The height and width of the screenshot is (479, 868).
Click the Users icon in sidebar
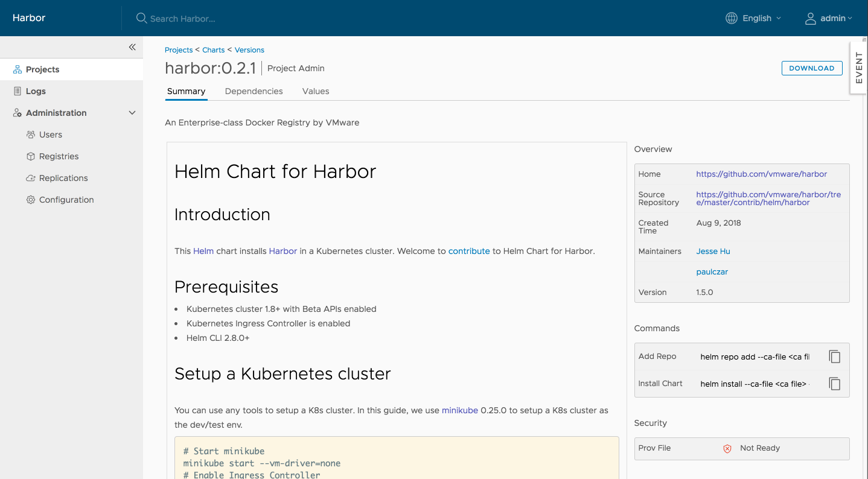pyautogui.click(x=31, y=135)
